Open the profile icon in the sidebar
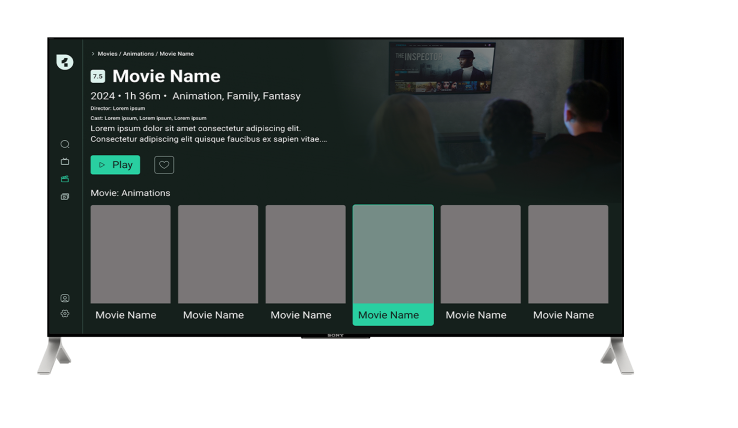Screen dimensions: 738x428 point(65,298)
